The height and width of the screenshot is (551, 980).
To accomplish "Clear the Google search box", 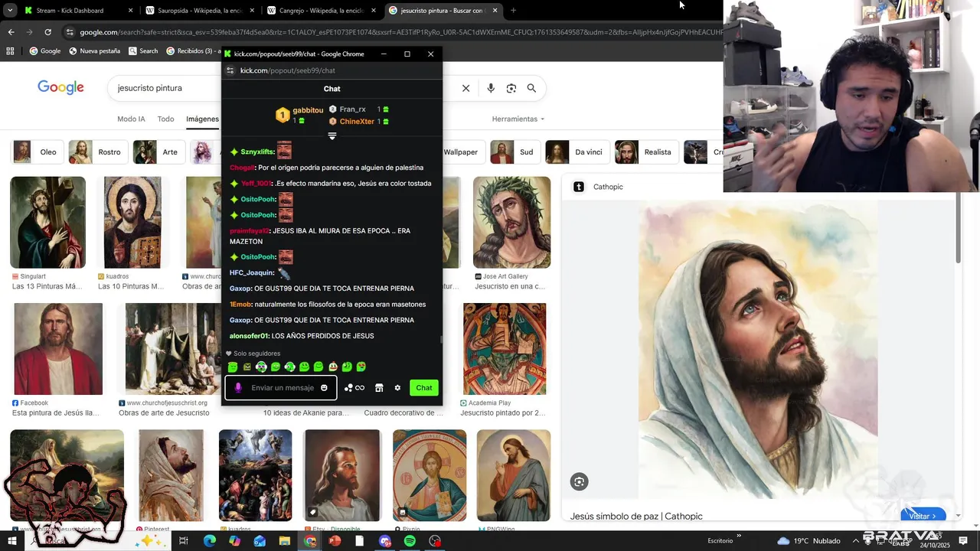I will click(x=465, y=88).
